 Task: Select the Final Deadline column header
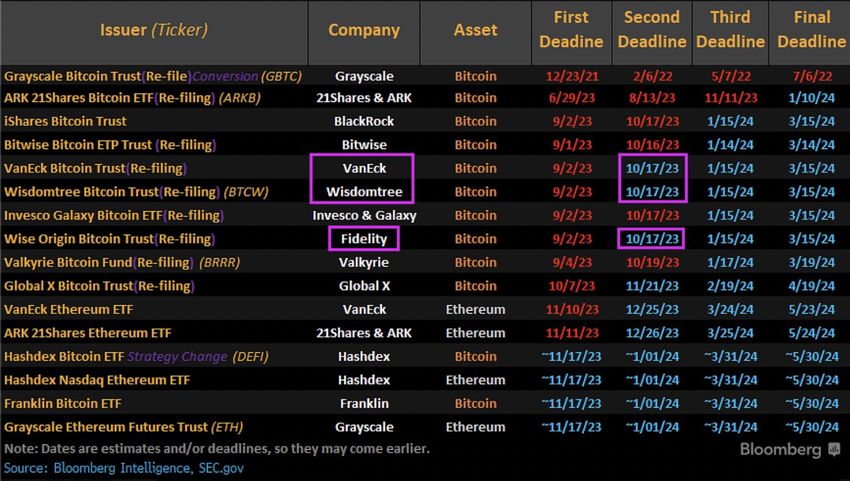(811, 30)
